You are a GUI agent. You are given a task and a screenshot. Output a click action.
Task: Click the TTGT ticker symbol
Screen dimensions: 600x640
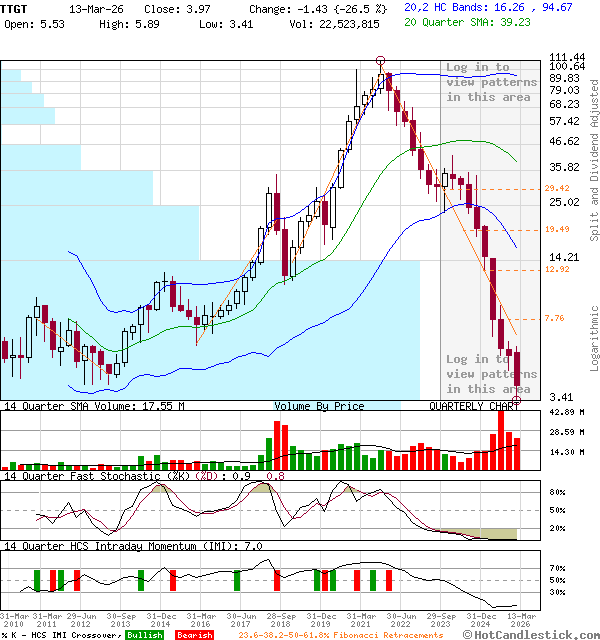[x=15, y=7]
